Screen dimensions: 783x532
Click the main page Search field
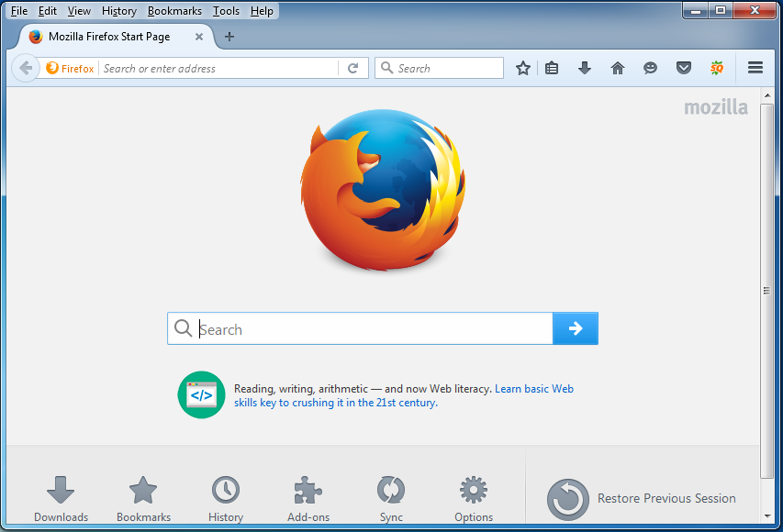[360, 328]
